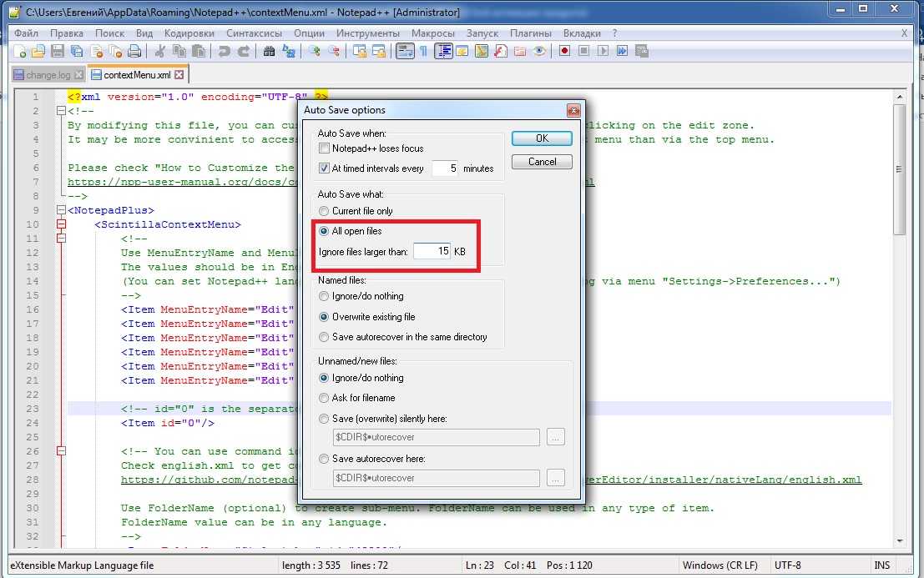Screen dimensions: 924x578
Task: Enable Show All Characters via toolbar icon
Action: pyautogui.click(x=424, y=51)
